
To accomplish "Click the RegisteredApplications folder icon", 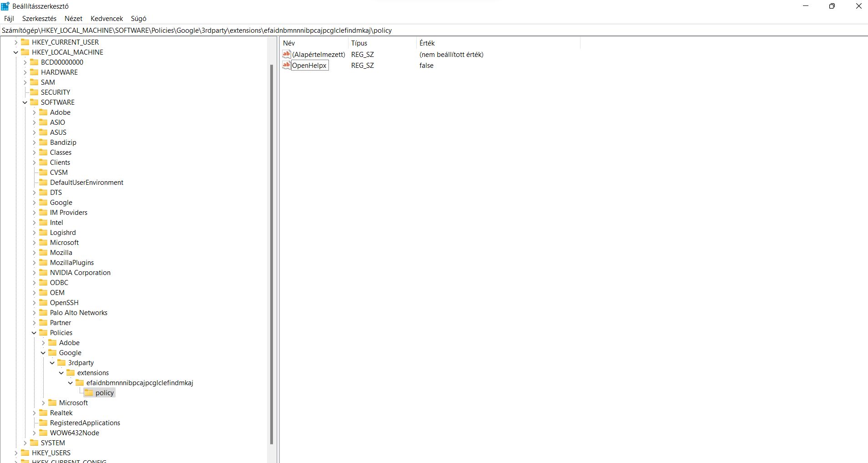I will click(x=43, y=422).
